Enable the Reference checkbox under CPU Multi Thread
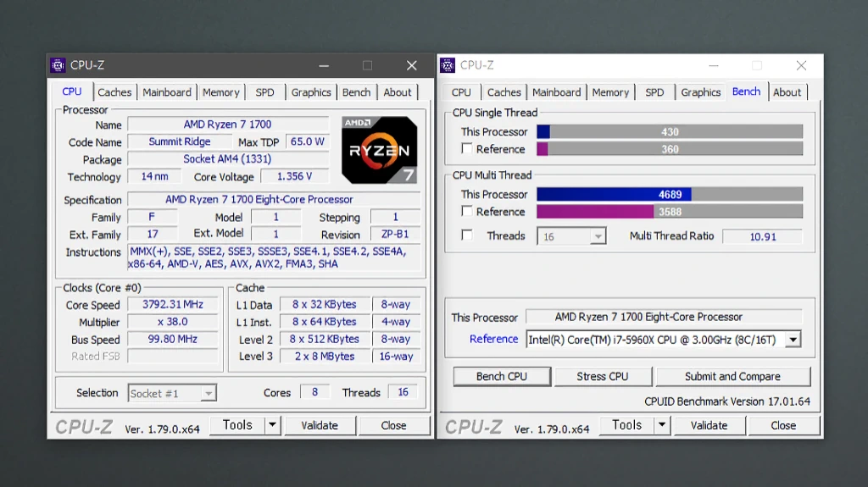The width and height of the screenshot is (868, 487). tap(467, 211)
